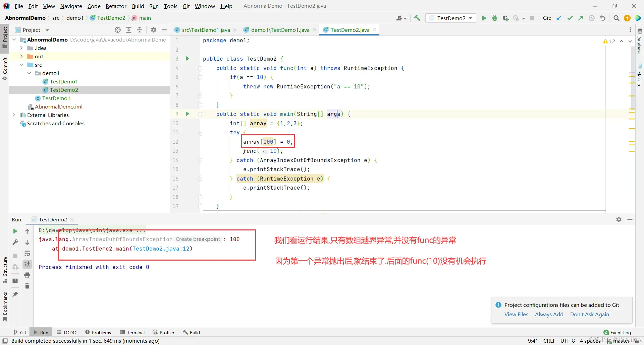Open the Refactor menu

coord(116,6)
